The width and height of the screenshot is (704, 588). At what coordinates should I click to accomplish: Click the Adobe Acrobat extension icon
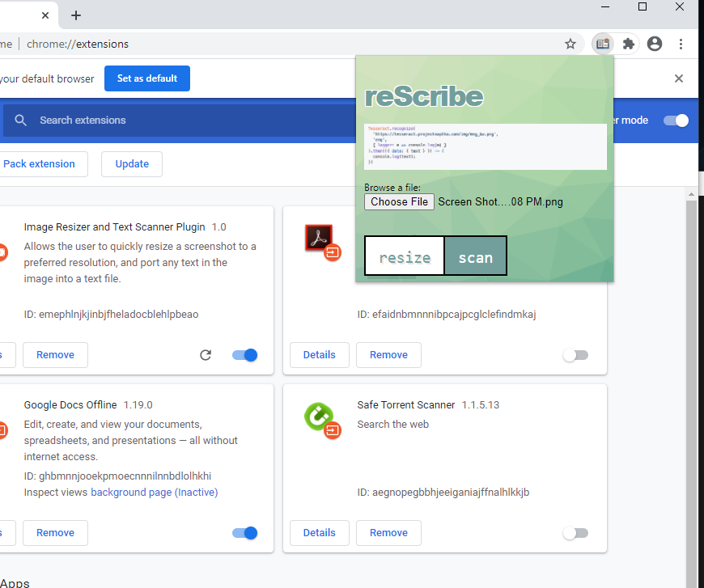point(319,238)
